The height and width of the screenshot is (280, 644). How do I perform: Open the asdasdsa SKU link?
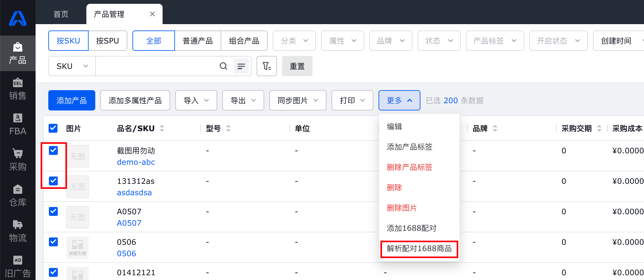[134, 192]
